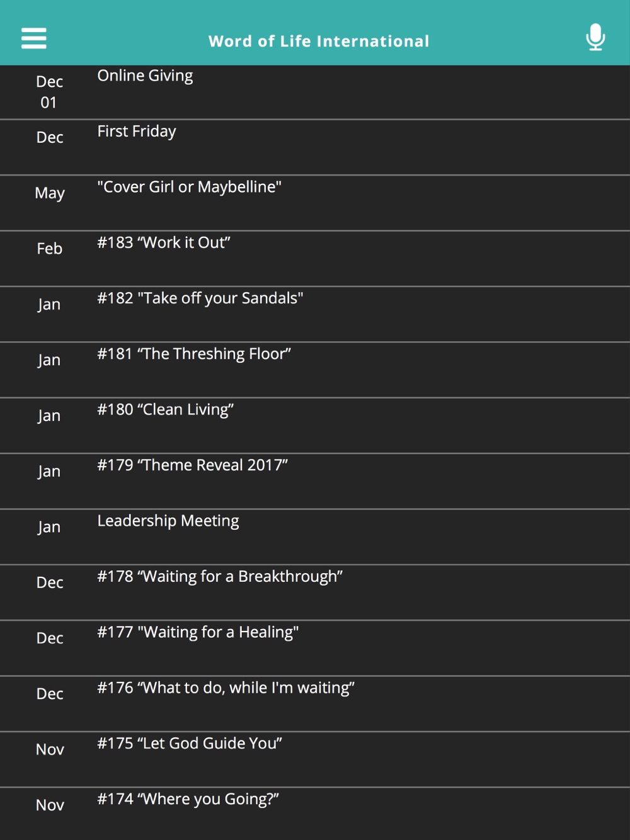Open #179 "Theme Reveal 2017"
Screen dimensions: 630x840
click(315, 481)
